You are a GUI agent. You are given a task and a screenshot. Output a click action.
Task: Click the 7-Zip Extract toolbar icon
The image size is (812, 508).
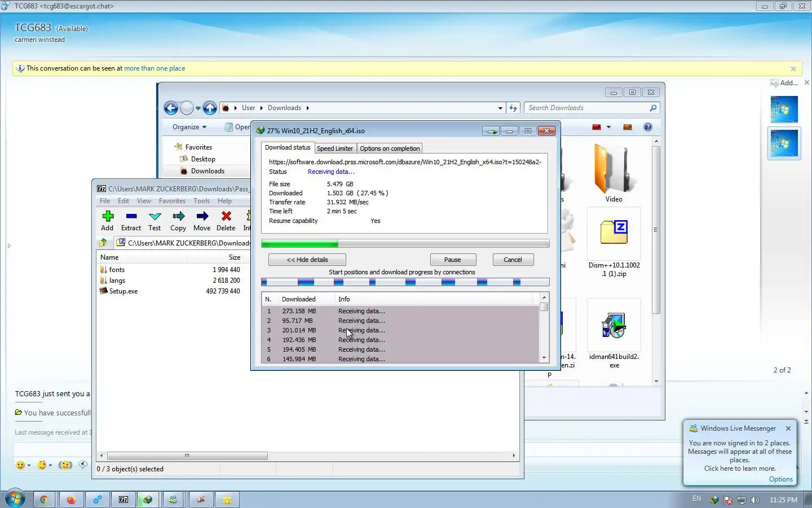[x=131, y=216]
